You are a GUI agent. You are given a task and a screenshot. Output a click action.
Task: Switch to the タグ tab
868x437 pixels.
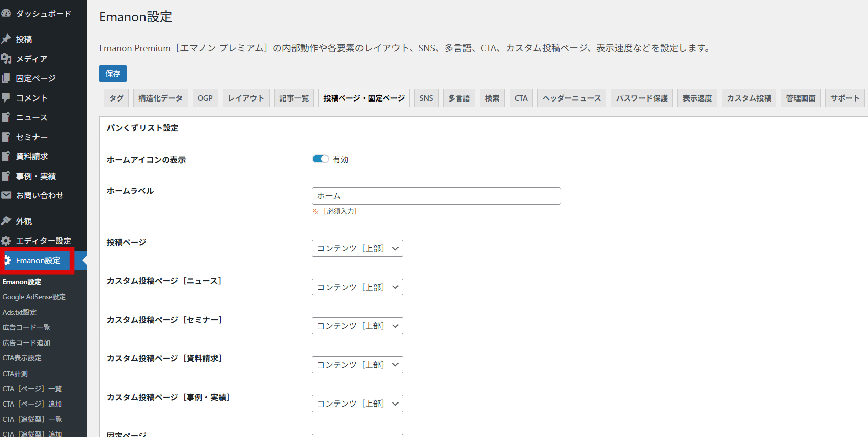116,98
